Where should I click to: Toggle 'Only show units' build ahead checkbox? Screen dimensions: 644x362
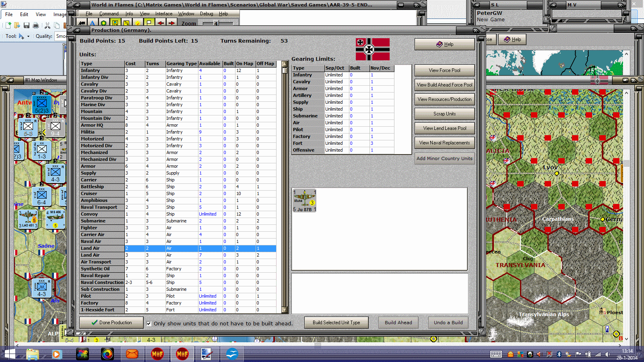149,323
